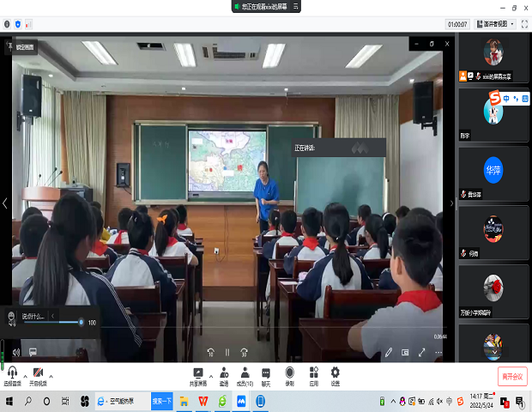This screenshot has height=412, width=532.
Task: Pause the classroom video playback
Action: 227,352
